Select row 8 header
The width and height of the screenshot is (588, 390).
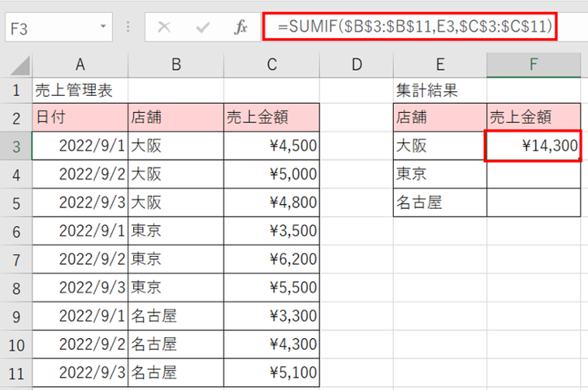click(x=16, y=288)
